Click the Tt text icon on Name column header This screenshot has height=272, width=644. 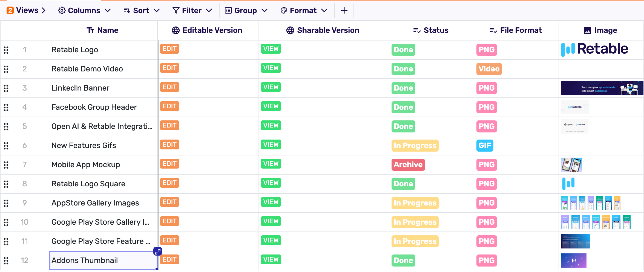91,30
